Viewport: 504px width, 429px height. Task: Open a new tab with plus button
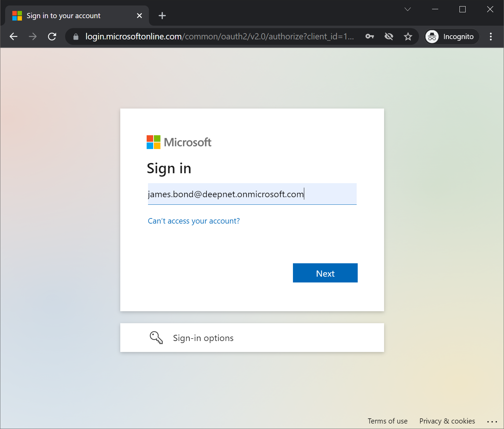[x=162, y=16]
